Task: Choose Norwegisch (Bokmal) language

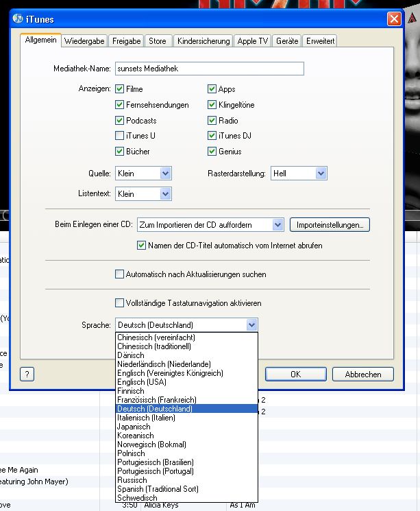Action: click(x=187, y=444)
